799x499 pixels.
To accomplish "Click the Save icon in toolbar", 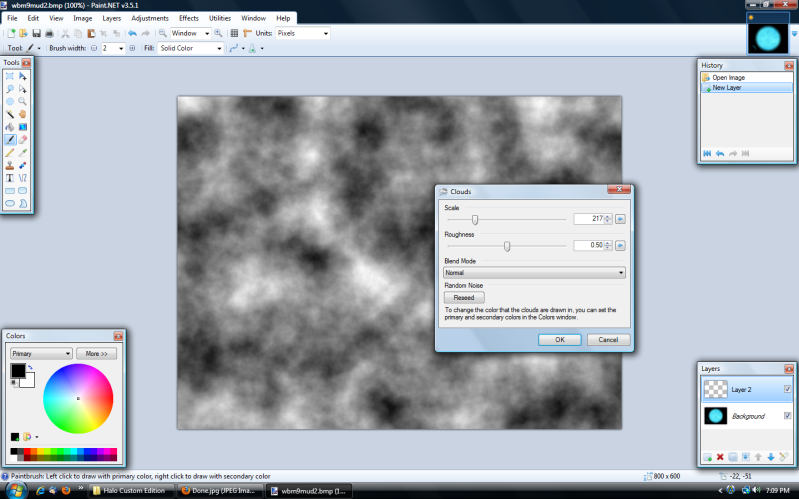I will pos(36,33).
